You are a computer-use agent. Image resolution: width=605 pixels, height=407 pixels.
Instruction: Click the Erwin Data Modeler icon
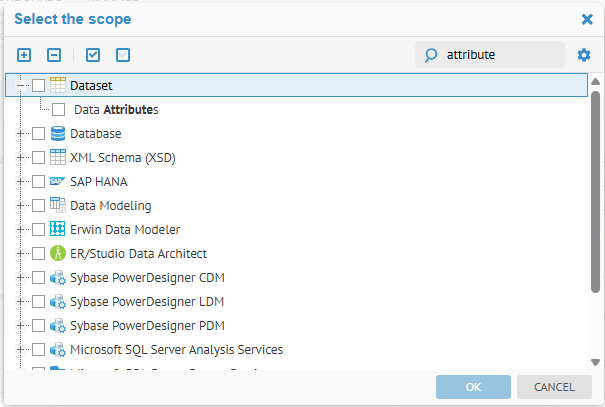[x=58, y=230]
